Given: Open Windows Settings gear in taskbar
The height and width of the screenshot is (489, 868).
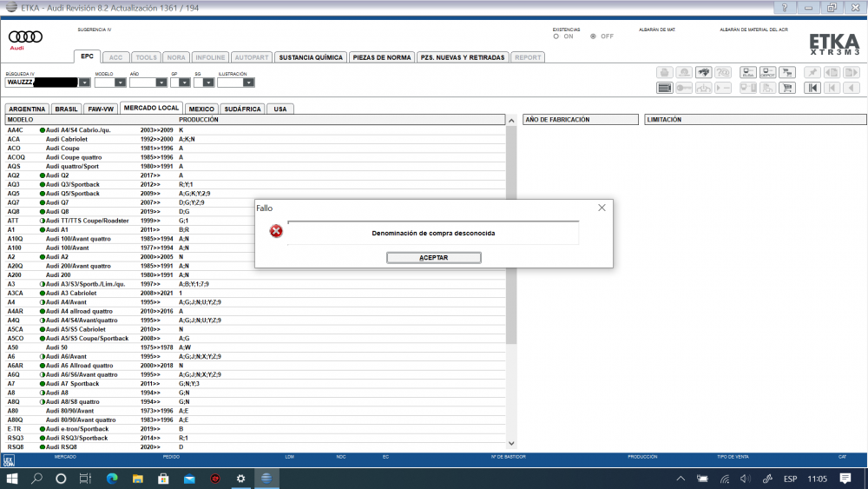Looking at the screenshot, I should 240,479.
